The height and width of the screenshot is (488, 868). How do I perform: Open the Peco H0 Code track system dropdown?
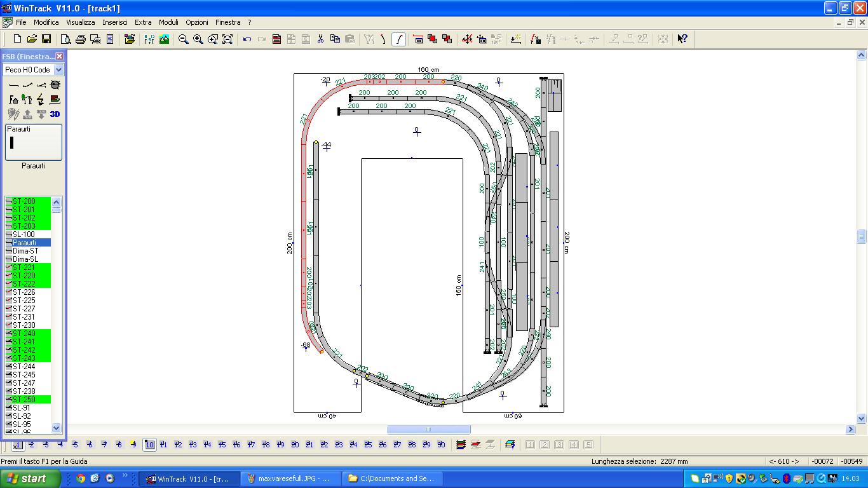(58, 70)
